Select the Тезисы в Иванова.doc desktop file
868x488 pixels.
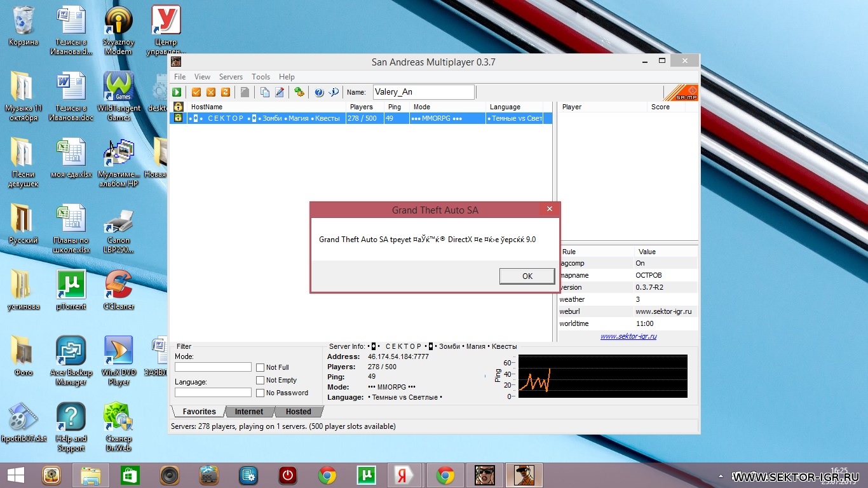(71, 96)
